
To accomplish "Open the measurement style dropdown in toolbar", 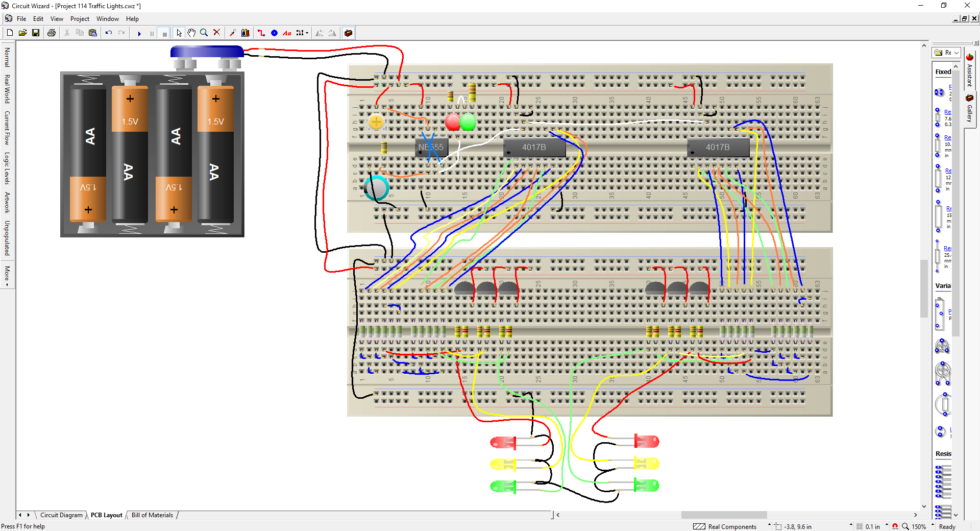I will point(306,33).
